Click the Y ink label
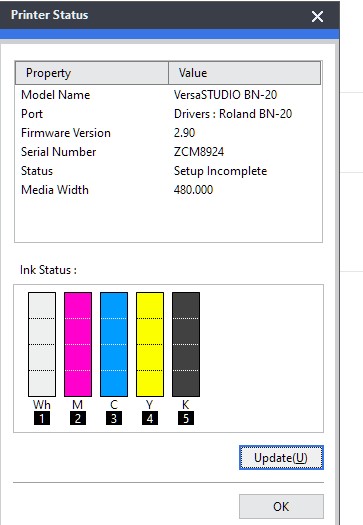Screen dimensions: 363x525 (150, 405)
